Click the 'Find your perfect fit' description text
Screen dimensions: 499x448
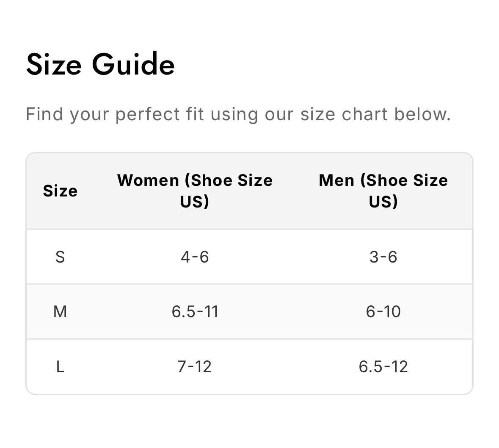click(x=238, y=114)
